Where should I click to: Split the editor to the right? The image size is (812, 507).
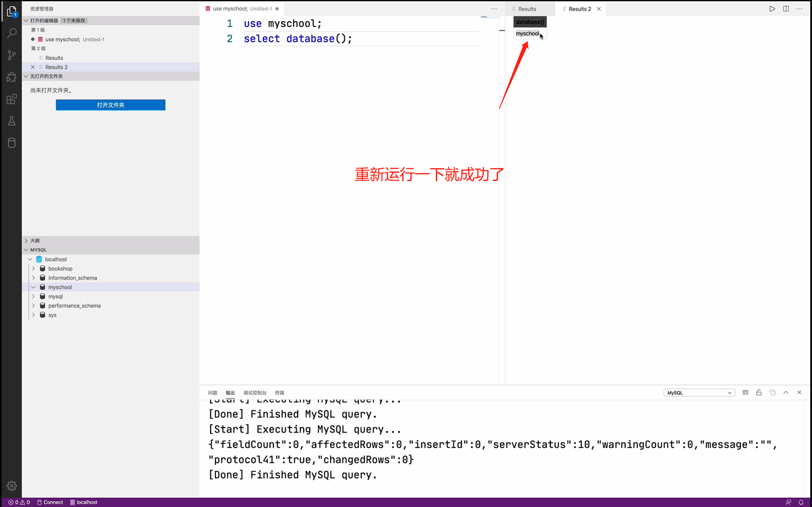coord(786,9)
